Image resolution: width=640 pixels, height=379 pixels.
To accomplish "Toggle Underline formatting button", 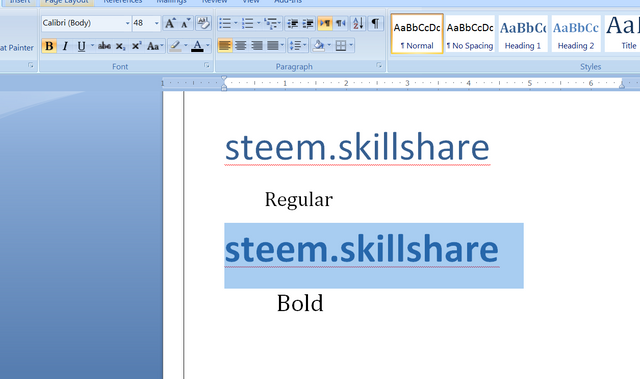I will point(81,46).
